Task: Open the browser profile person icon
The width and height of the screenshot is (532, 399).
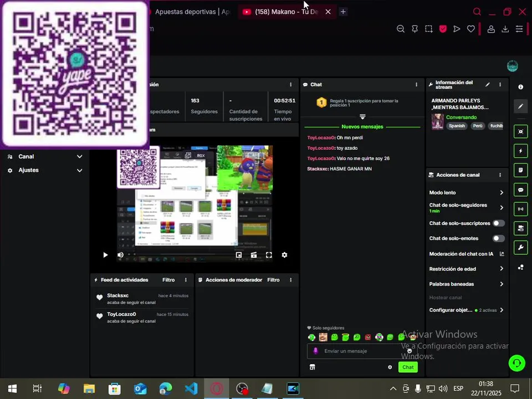Action: coord(491,29)
